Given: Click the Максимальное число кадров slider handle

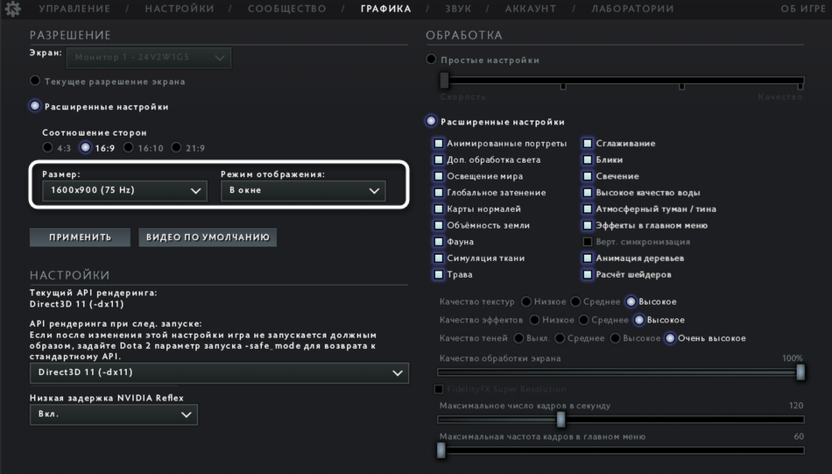Looking at the screenshot, I should click(561, 420).
